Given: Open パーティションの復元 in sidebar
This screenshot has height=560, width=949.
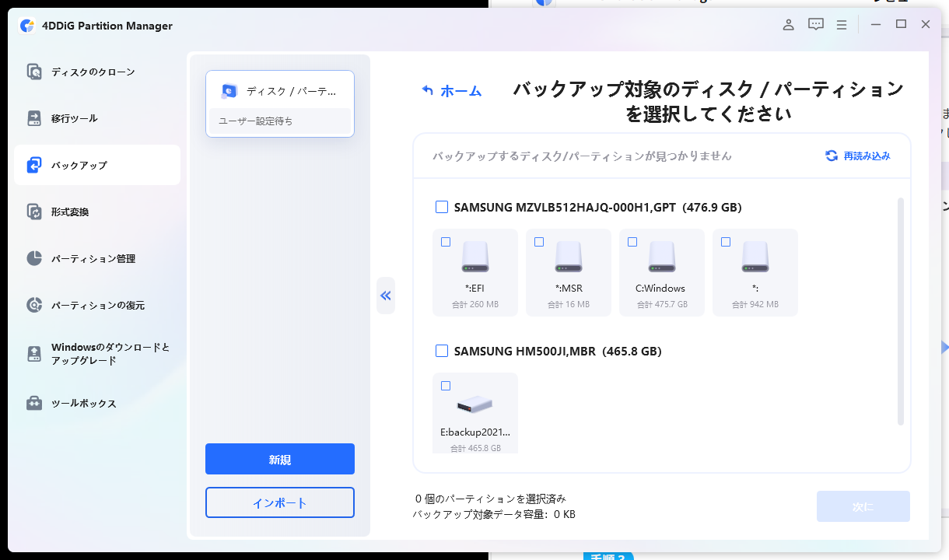Looking at the screenshot, I should [97, 305].
